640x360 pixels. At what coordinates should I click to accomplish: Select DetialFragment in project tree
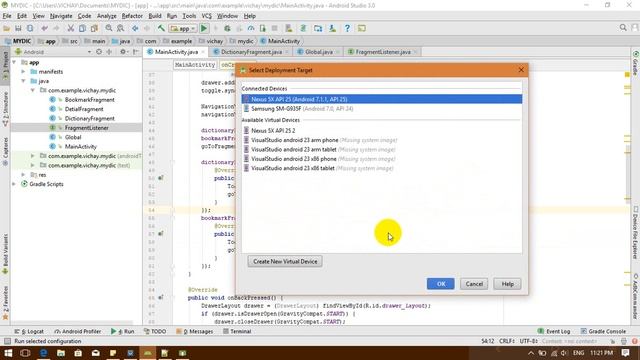coord(84,109)
